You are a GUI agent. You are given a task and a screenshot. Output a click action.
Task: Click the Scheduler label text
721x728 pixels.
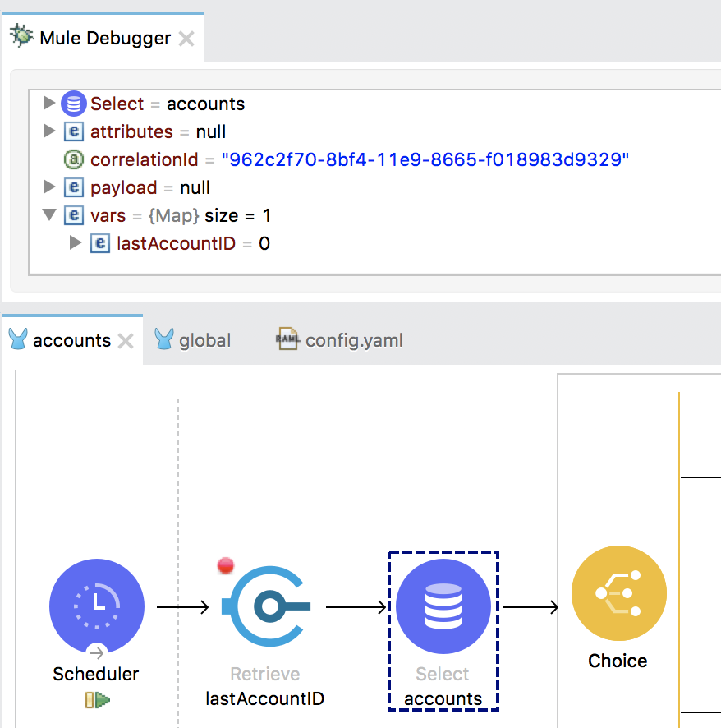tap(96, 674)
